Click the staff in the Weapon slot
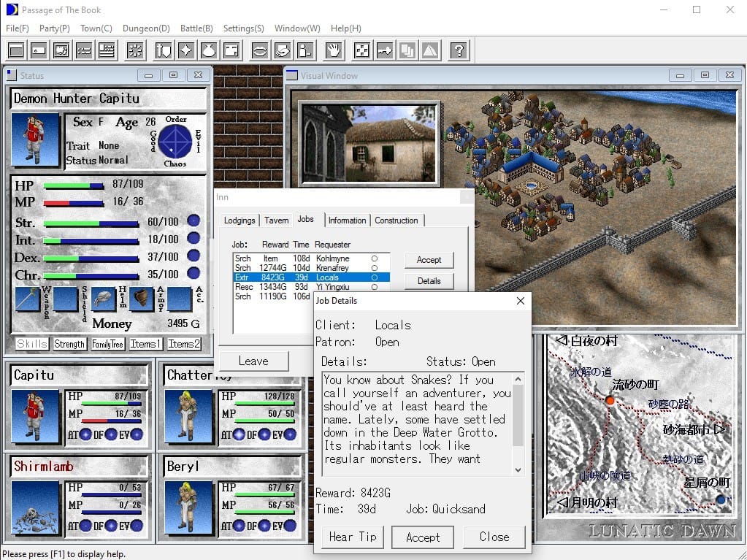Screen dimensions: 747x560 coord(28,299)
